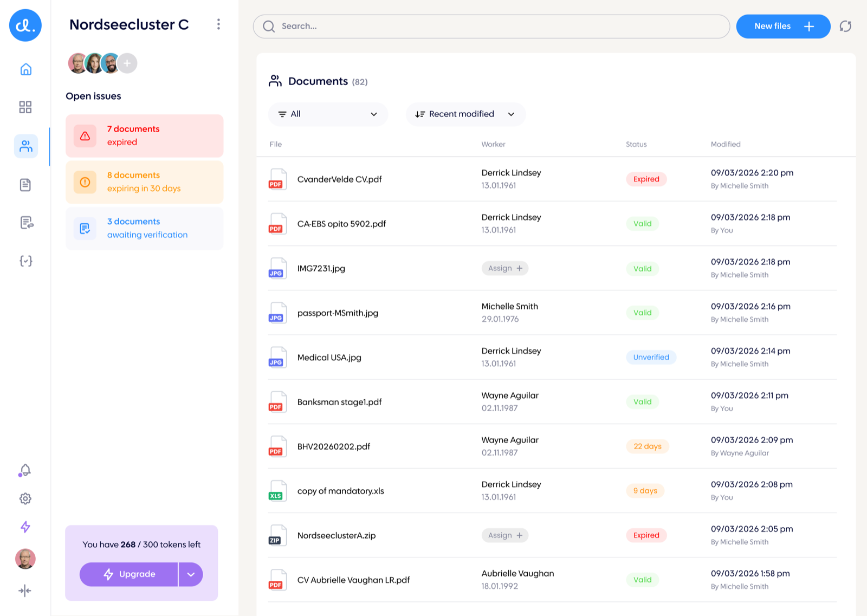Expand the All filter dropdown
This screenshot has width=867, height=616.
click(x=328, y=114)
